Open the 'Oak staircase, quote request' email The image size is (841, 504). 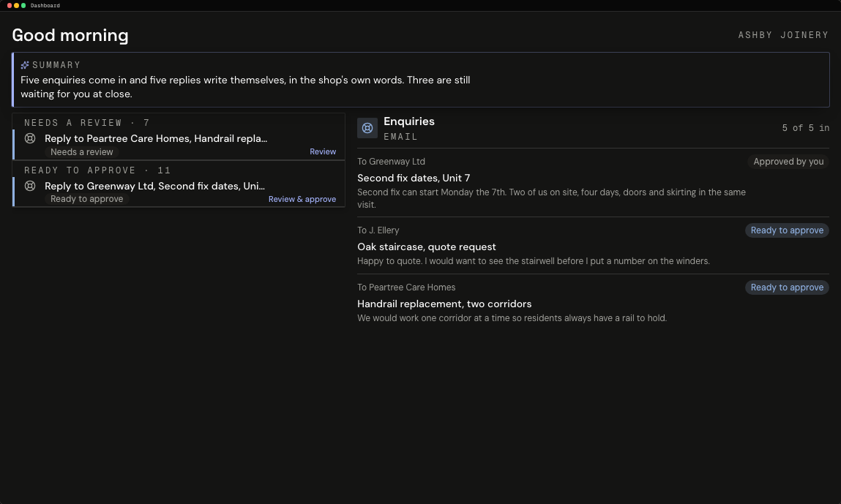pos(427,247)
